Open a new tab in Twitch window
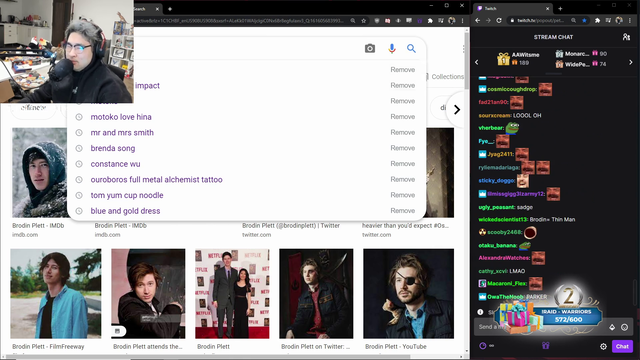 pos(560,9)
